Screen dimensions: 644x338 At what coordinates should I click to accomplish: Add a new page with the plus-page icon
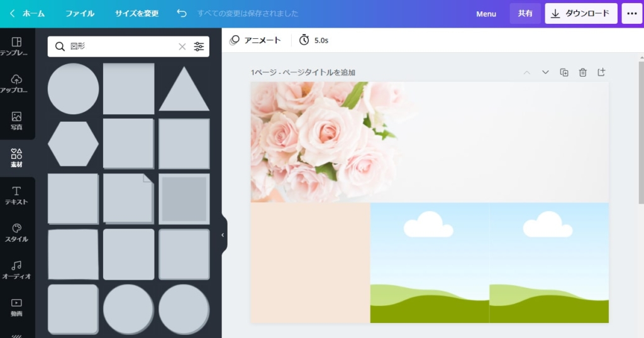601,72
